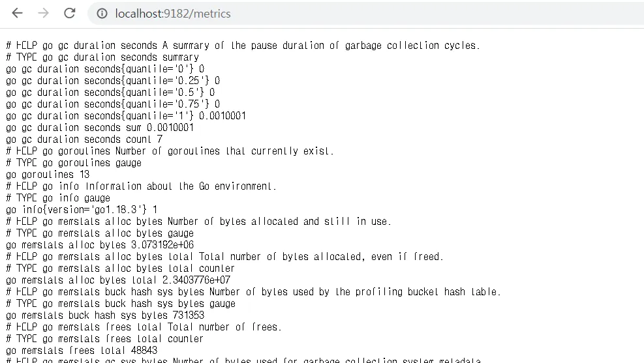This screenshot has height=363, width=644.
Task: Click the go_goroutines 13 value line
Action: pyautogui.click(x=48, y=175)
